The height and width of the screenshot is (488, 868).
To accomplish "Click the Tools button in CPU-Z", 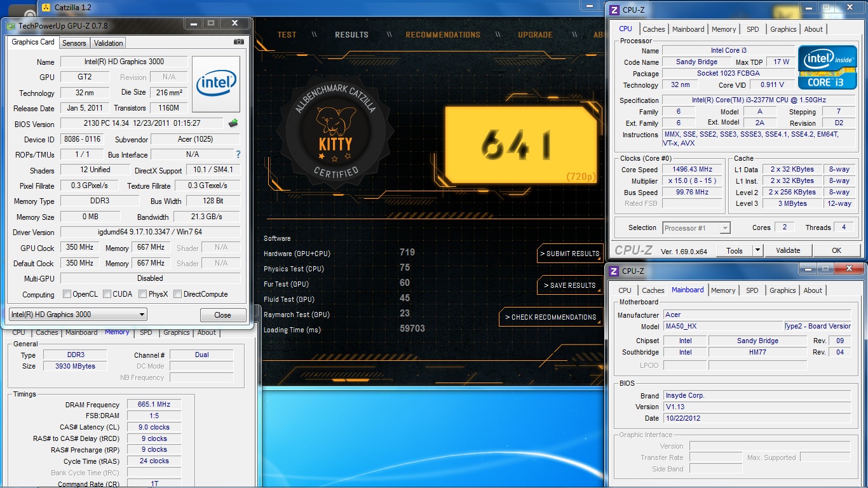I will (735, 250).
